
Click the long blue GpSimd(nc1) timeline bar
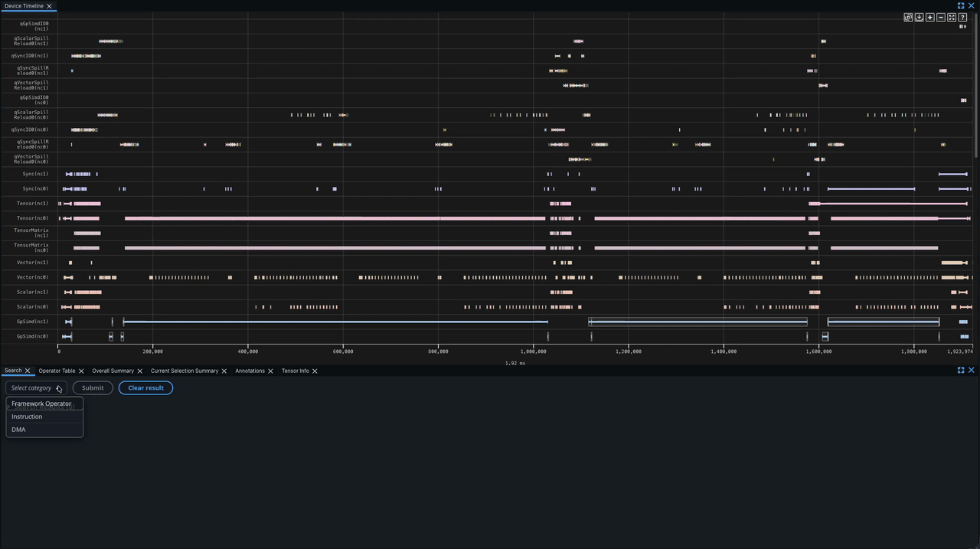click(x=335, y=322)
